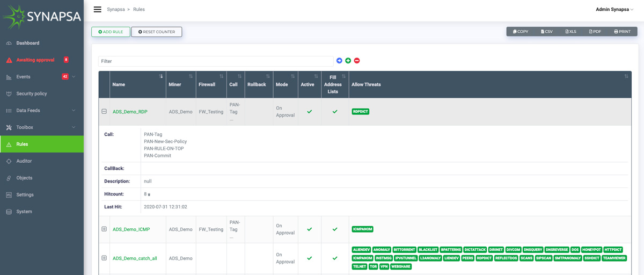The image size is (644, 275).
Task: Click Last Hit value 2020-07-31 12:31:02
Action: click(165, 207)
